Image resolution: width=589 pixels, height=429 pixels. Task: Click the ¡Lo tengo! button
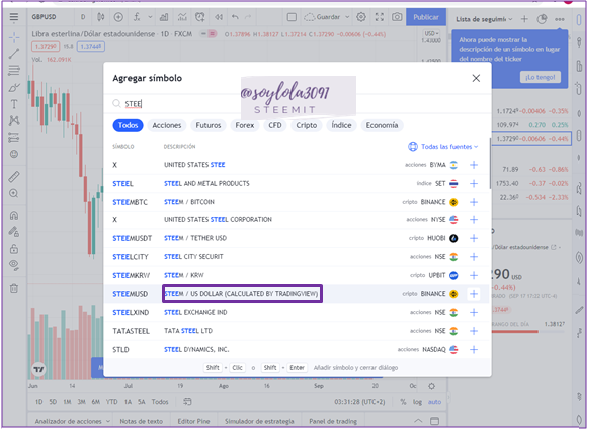(540, 77)
